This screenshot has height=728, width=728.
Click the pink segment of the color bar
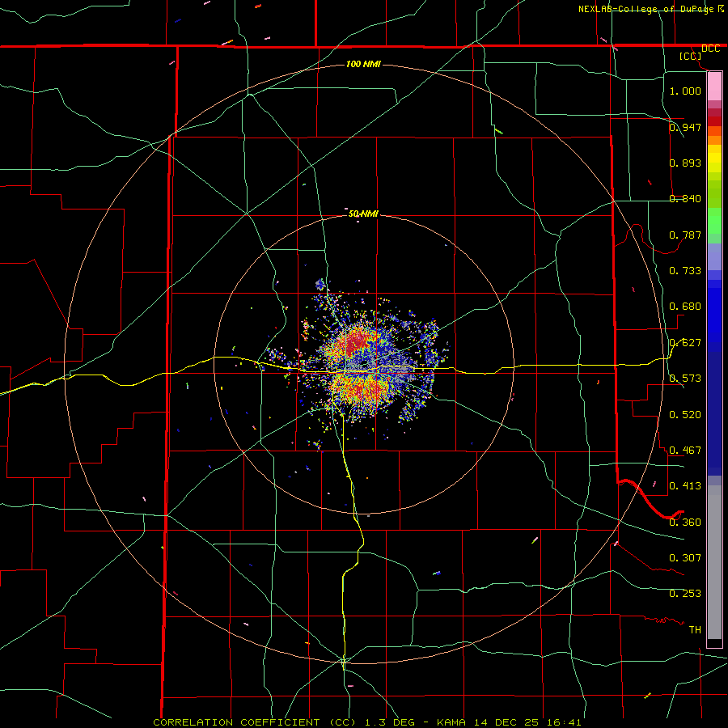tap(714, 87)
